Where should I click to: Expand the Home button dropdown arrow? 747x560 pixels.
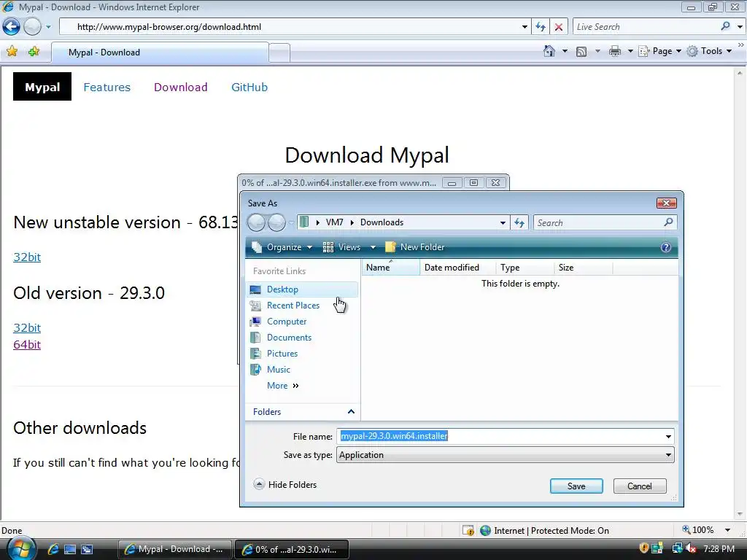tap(565, 51)
